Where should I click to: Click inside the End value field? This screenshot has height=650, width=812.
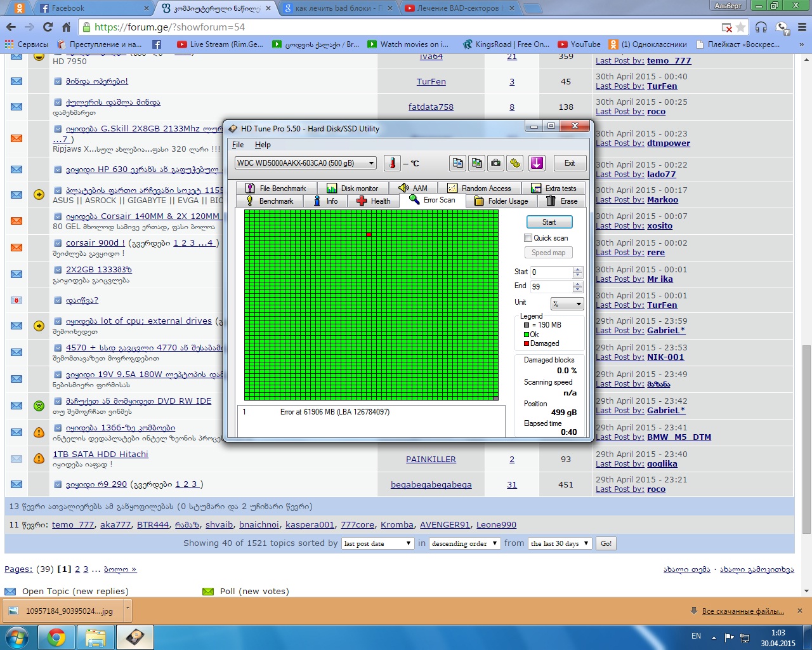coord(551,287)
